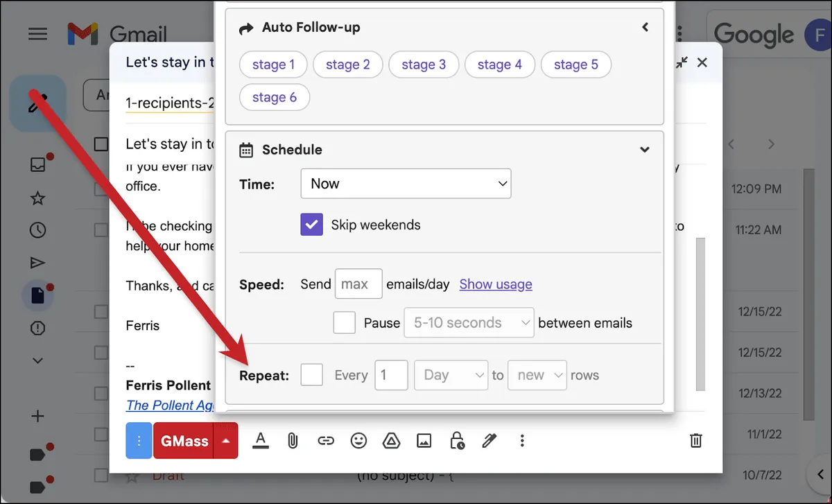Open the emoji picker icon
Viewport: 832px width, 504px height.
click(x=358, y=440)
